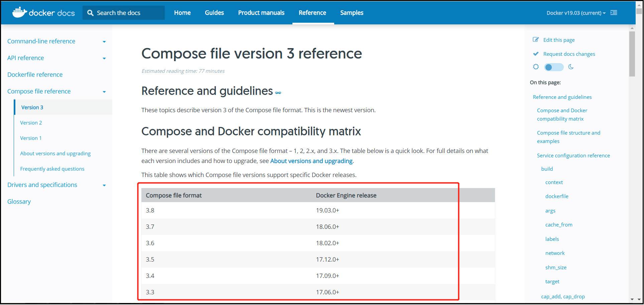Select the edit pencil icon beside Edit this page
The width and height of the screenshot is (644, 305).
[x=536, y=39]
